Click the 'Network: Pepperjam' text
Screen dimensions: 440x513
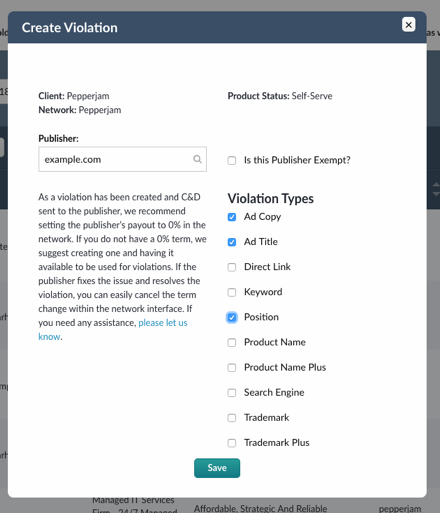(x=80, y=110)
